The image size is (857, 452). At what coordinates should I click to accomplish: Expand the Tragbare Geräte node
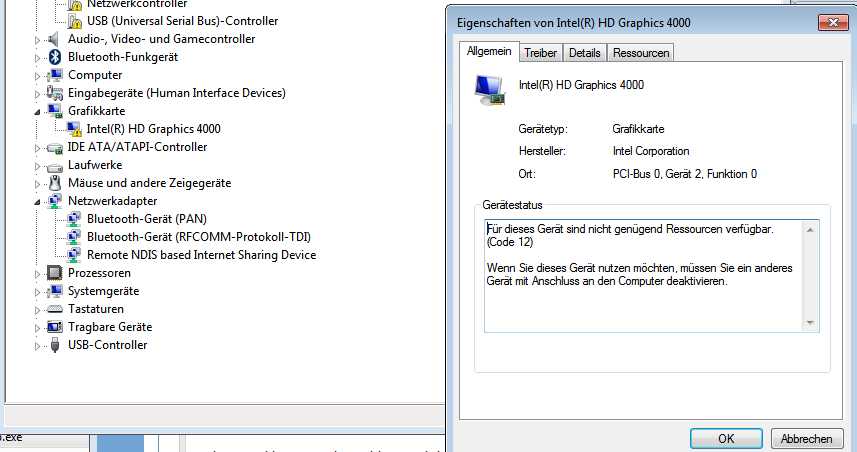[x=37, y=328]
